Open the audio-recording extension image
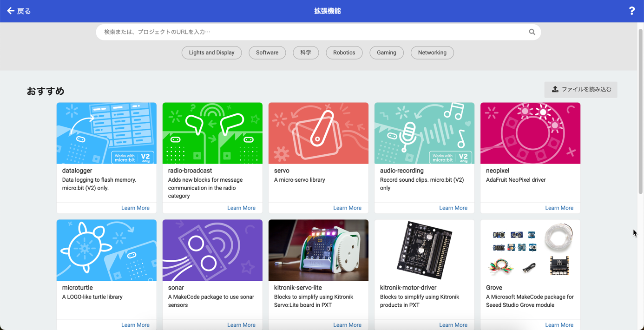Viewport: 644px width, 330px height. (424, 133)
